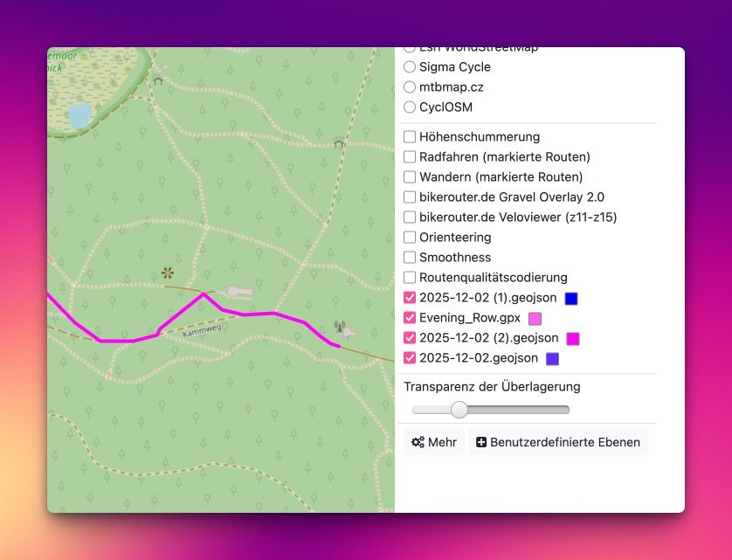The height and width of the screenshot is (560, 732).
Task: Open the Mehr options button
Action: [x=434, y=442]
